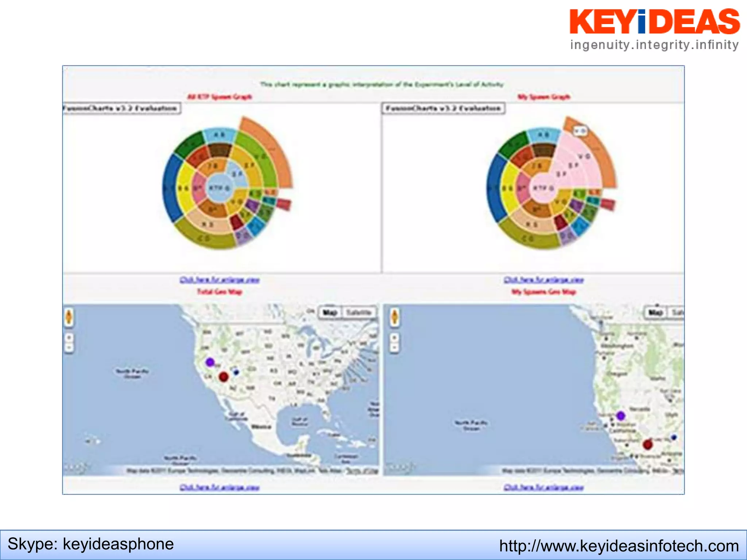The height and width of the screenshot is (560, 747).
Task: Click the Skype: keyideasphone footer text
Action: point(90,544)
